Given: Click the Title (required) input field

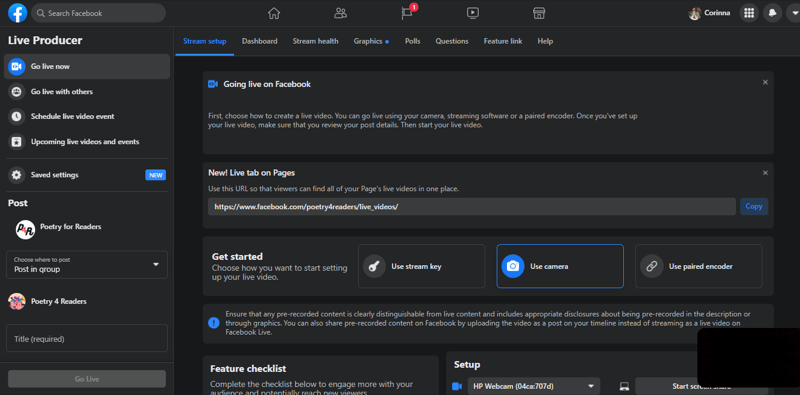Looking at the screenshot, I should coord(87,338).
